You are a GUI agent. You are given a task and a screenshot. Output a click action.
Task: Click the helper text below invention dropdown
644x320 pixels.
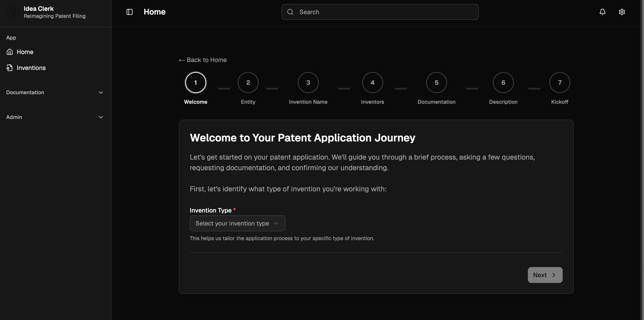(x=282, y=238)
